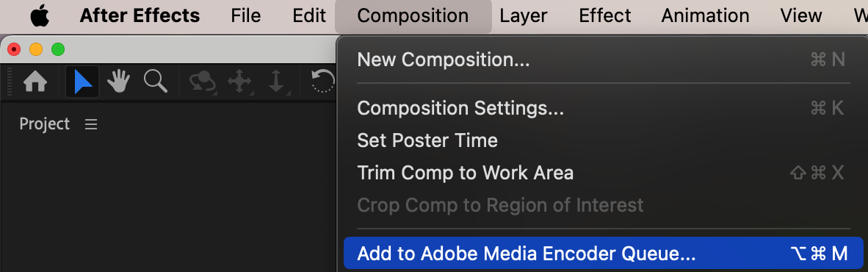Open the Layer menu
Screen dimensions: 868x272
(x=524, y=16)
